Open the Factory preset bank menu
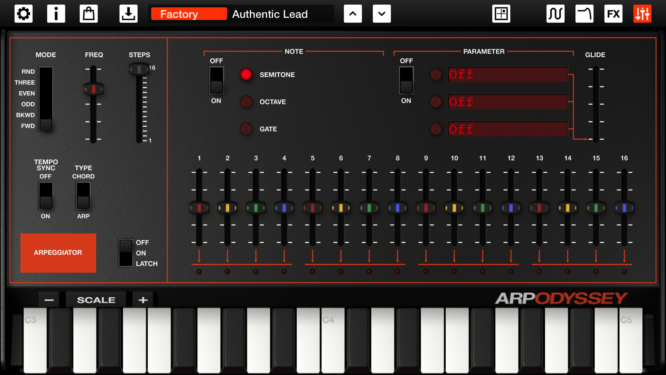666x375 pixels. [189, 14]
